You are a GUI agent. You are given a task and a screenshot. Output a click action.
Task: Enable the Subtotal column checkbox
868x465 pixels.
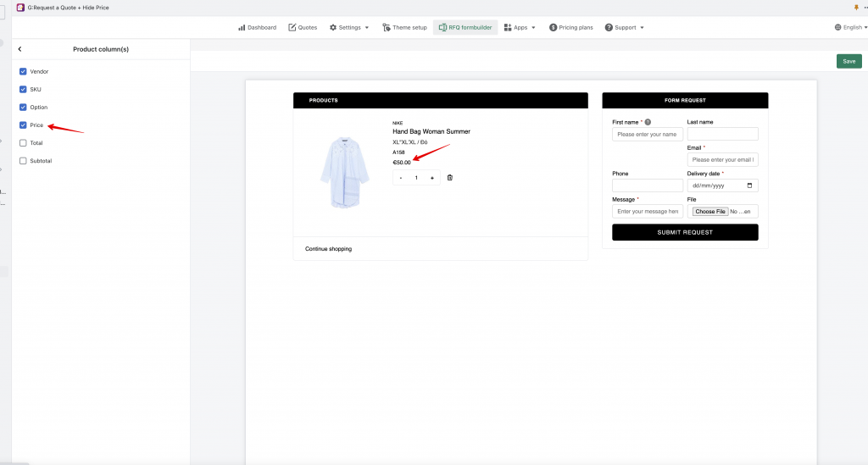pyautogui.click(x=23, y=161)
